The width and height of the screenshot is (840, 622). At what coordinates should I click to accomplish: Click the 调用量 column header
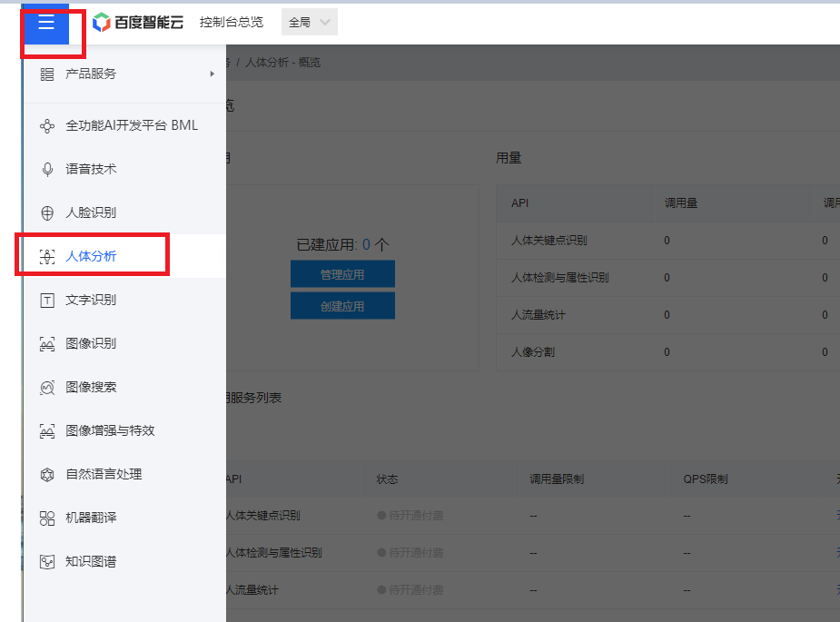click(x=681, y=203)
